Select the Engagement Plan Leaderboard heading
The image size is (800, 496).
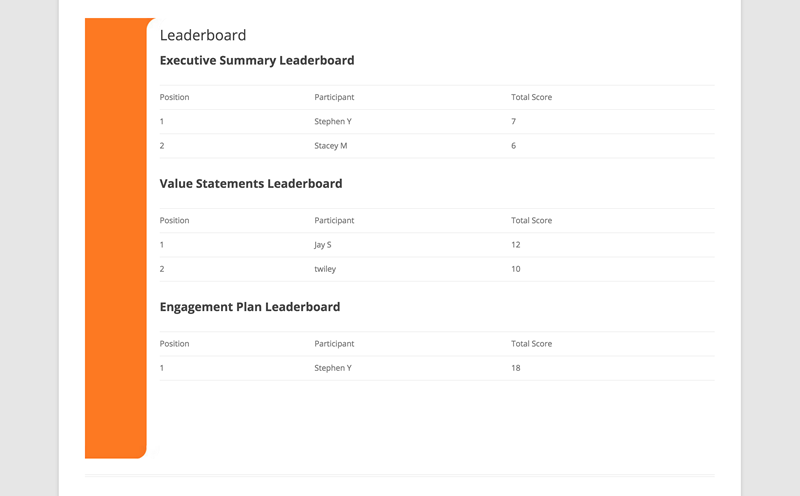click(249, 307)
